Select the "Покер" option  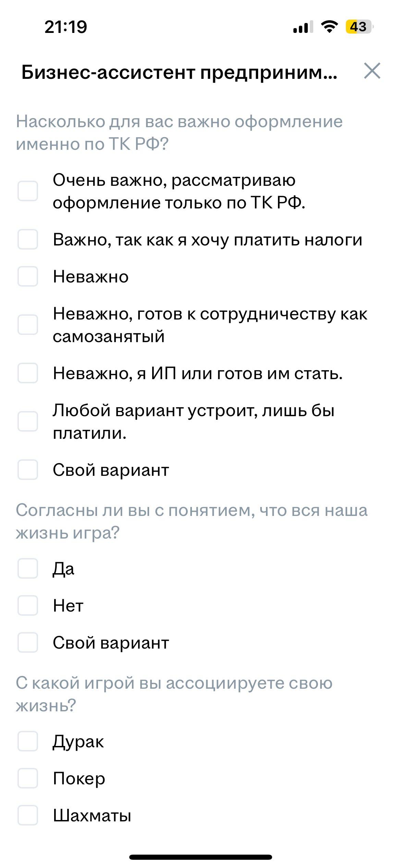pyautogui.click(x=28, y=778)
